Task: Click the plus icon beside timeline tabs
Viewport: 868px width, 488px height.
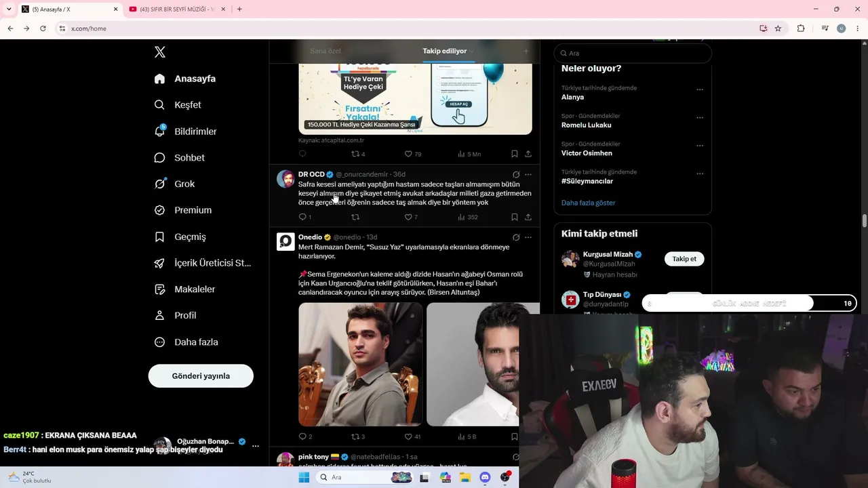Action: [526, 51]
